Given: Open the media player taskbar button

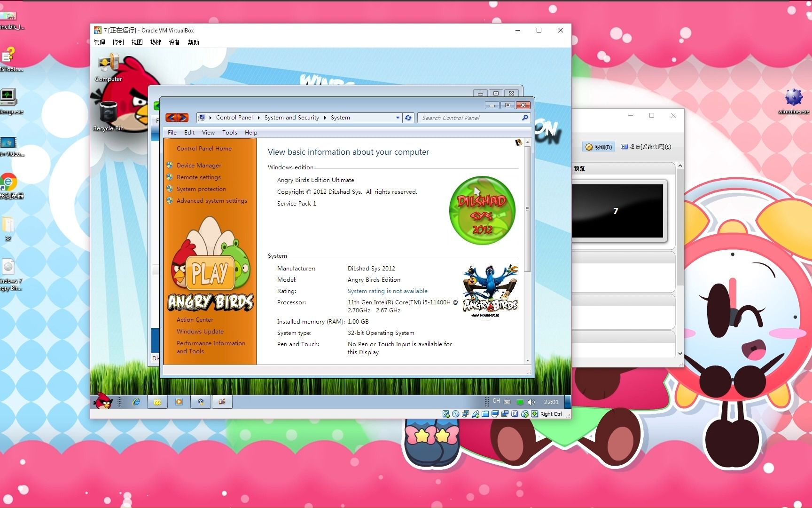Looking at the screenshot, I should (x=179, y=402).
